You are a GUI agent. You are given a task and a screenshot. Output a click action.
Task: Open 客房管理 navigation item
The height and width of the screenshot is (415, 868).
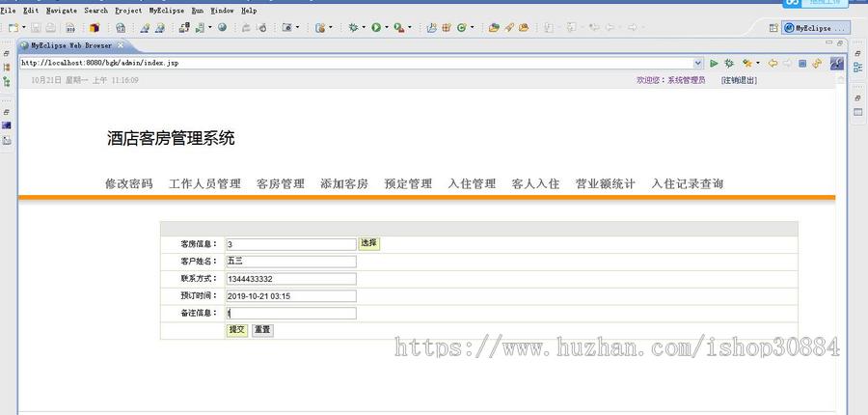coord(281,184)
